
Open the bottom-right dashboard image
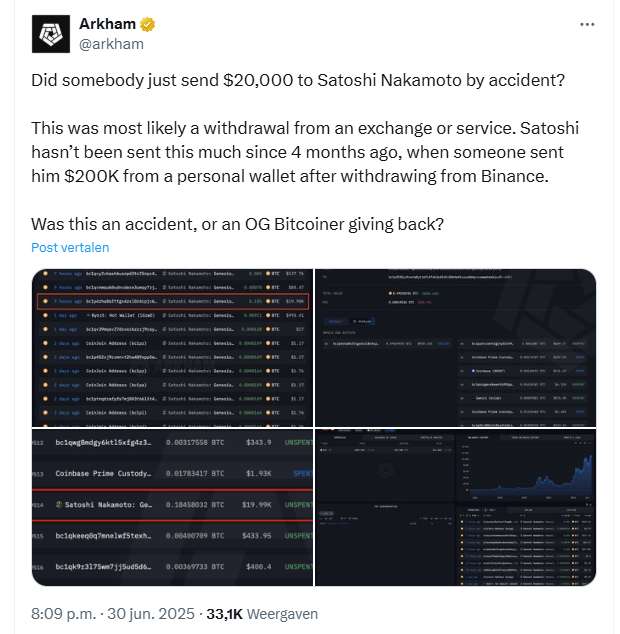click(456, 507)
